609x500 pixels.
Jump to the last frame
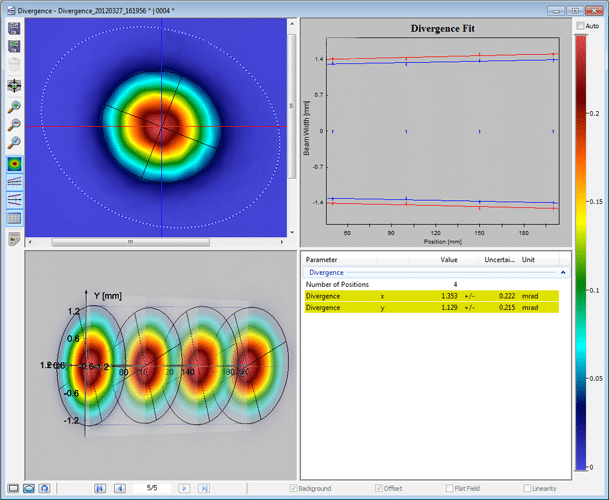pyautogui.click(x=204, y=488)
